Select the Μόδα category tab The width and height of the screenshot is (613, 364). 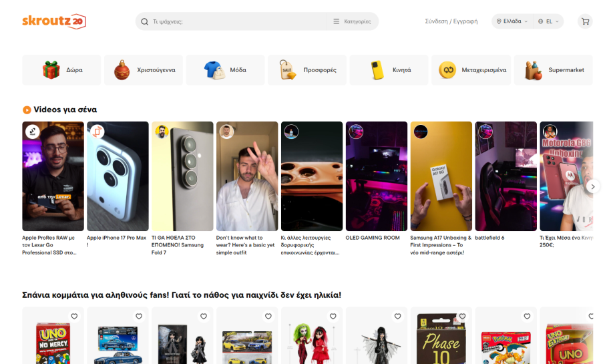pos(225,70)
